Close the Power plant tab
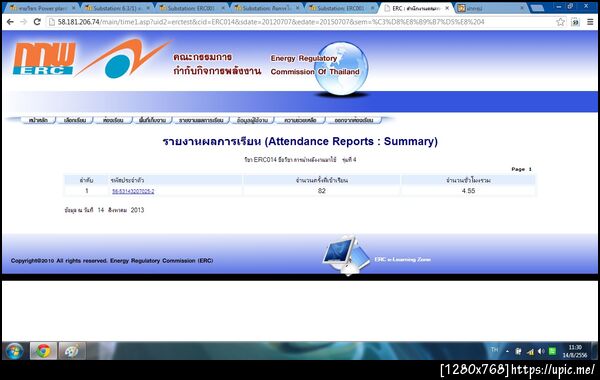 tap(73, 8)
